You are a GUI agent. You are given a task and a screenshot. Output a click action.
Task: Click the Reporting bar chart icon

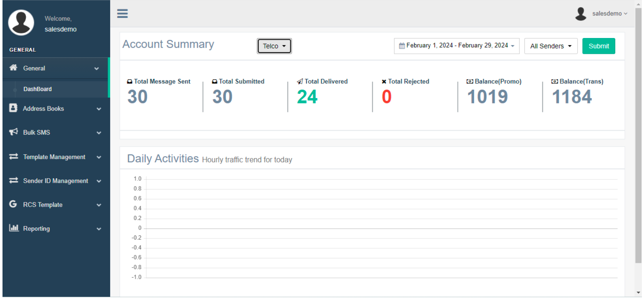(x=14, y=228)
